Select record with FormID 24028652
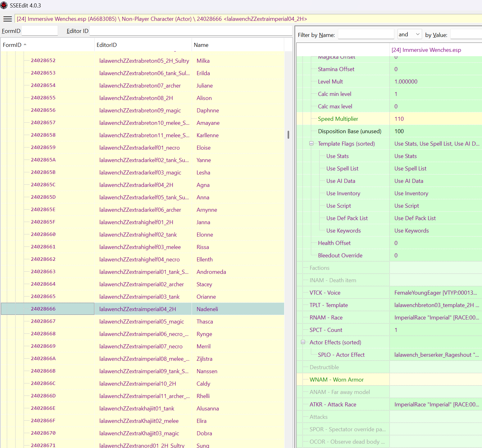Screen dimensions: 482x448 pos(43,61)
